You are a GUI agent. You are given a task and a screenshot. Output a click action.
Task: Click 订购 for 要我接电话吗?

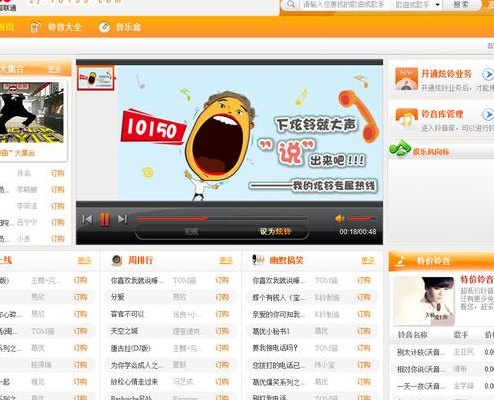pyautogui.click(x=364, y=348)
